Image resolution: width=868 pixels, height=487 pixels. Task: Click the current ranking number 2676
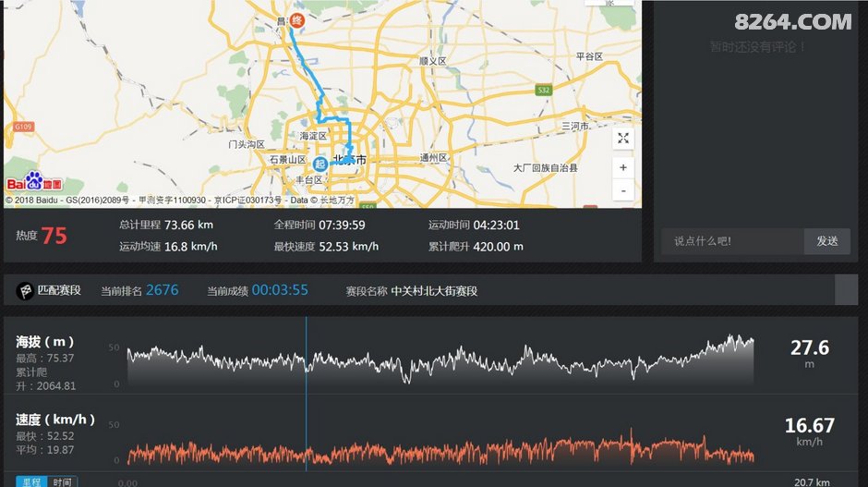tap(162, 290)
